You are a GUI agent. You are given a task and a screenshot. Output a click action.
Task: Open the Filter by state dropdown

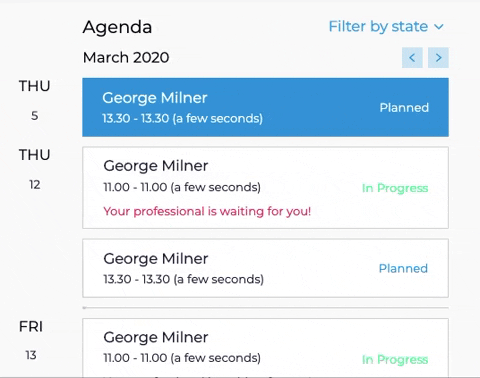click(386, 26)
